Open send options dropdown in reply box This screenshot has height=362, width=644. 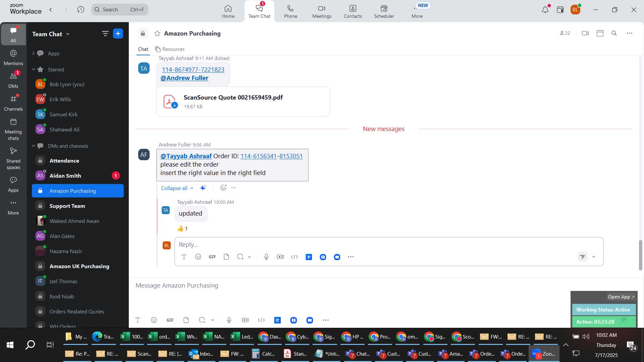[x=594, y=257]
